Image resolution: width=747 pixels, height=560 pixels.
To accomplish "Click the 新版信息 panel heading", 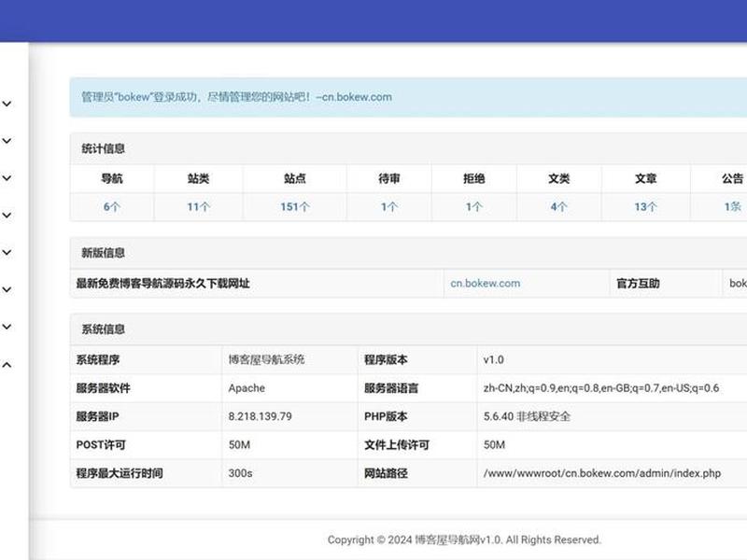I will (103, 253).
